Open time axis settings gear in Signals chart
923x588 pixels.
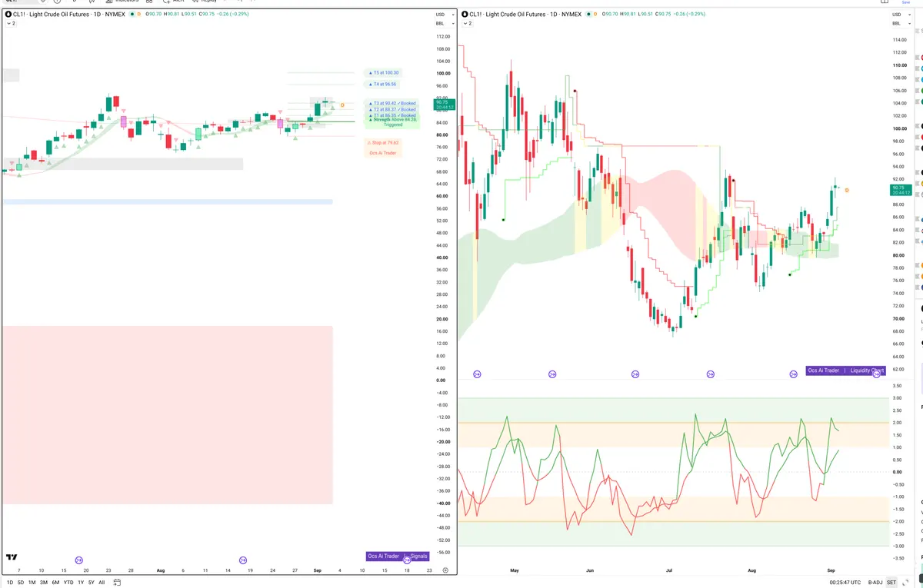[445, 570]
